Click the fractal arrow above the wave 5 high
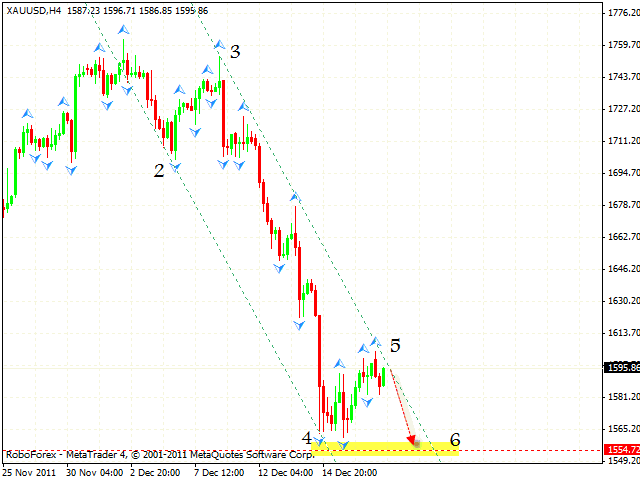This screenshot has width=640, height=480. (x=376, y=342)
